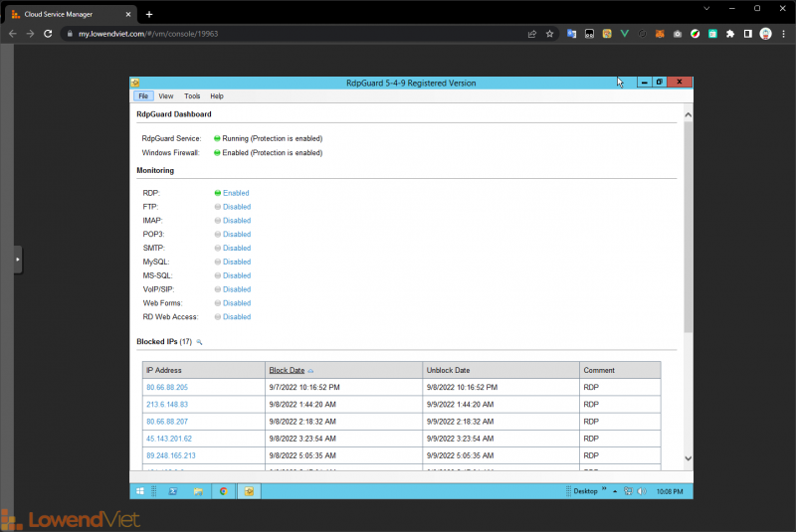Viewport: 796px width, 532px height.
Task: Click the RD Web Access Disabled link
Action: (x=237, y=317)
